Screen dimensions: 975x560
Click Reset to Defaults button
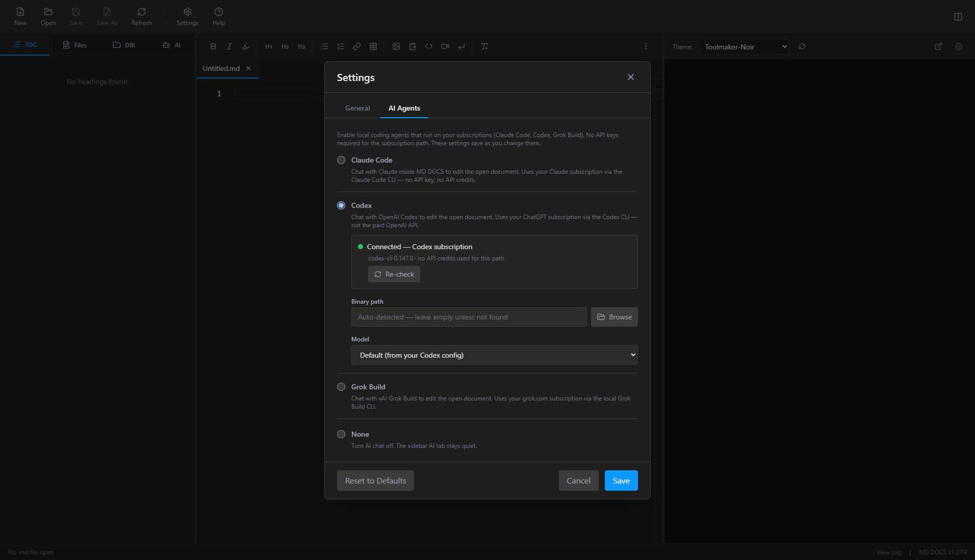point(375,481)
